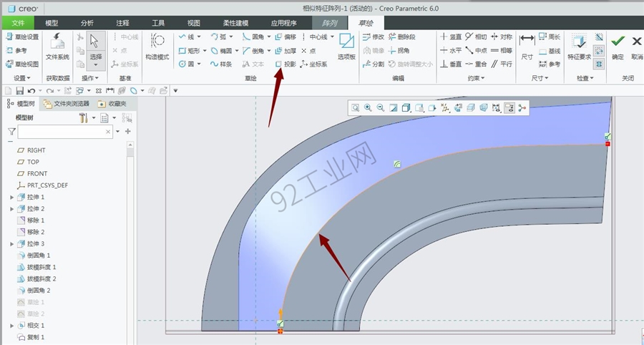This screenshot has height=345, width=644.
Task: Select the 拔模斜度 1 feature
Action: pos(36,267)
